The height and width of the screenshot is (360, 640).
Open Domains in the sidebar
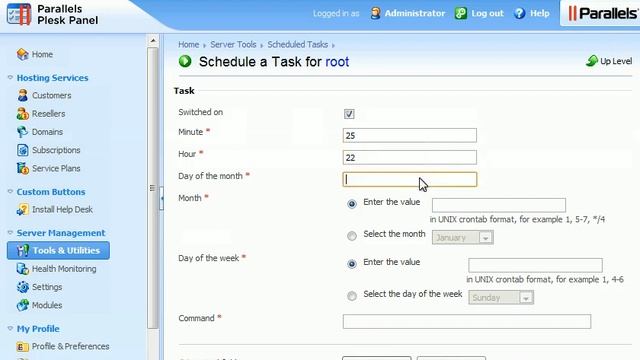47,132
